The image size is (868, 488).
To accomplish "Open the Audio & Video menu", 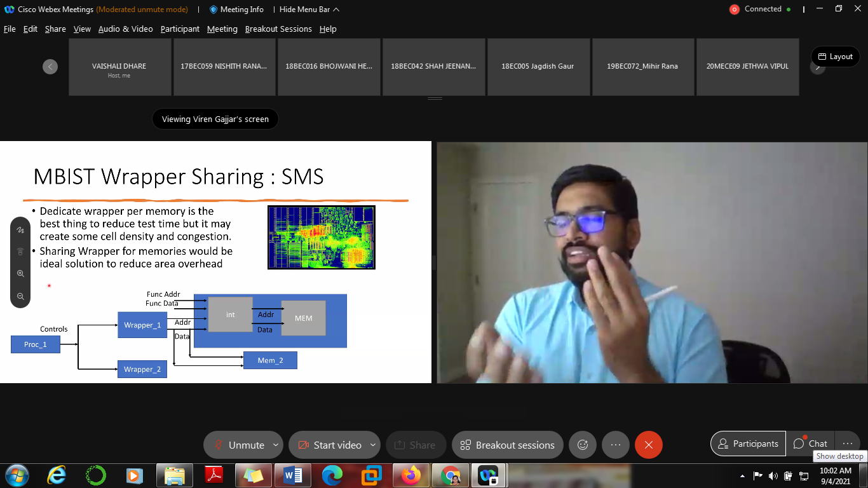I will point(125,29).
